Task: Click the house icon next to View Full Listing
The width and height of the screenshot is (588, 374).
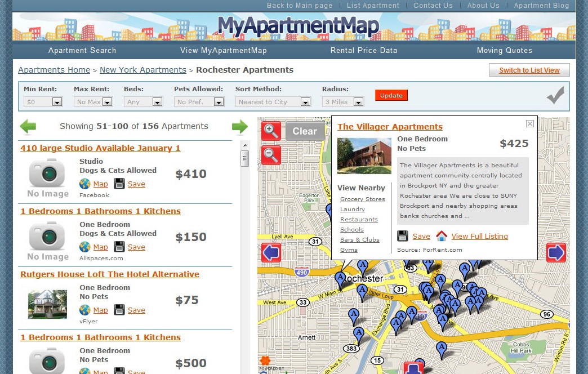Action: pos(442,237)
